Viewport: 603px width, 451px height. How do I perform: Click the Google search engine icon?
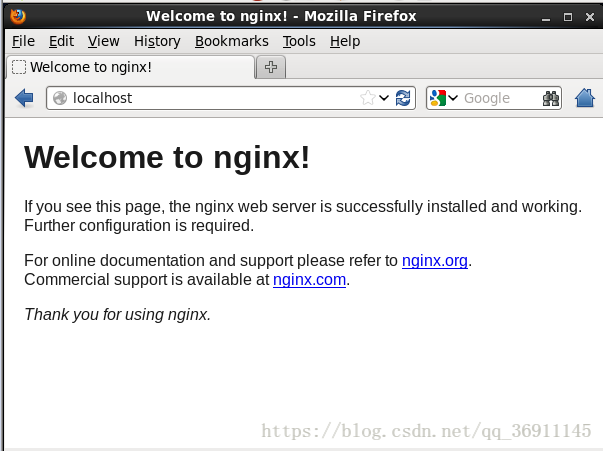438,98
